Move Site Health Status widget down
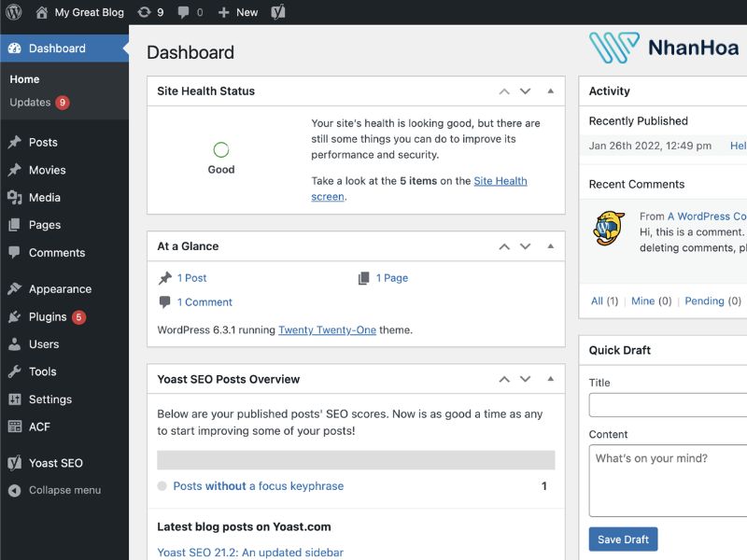 click(x=525, y=91)
